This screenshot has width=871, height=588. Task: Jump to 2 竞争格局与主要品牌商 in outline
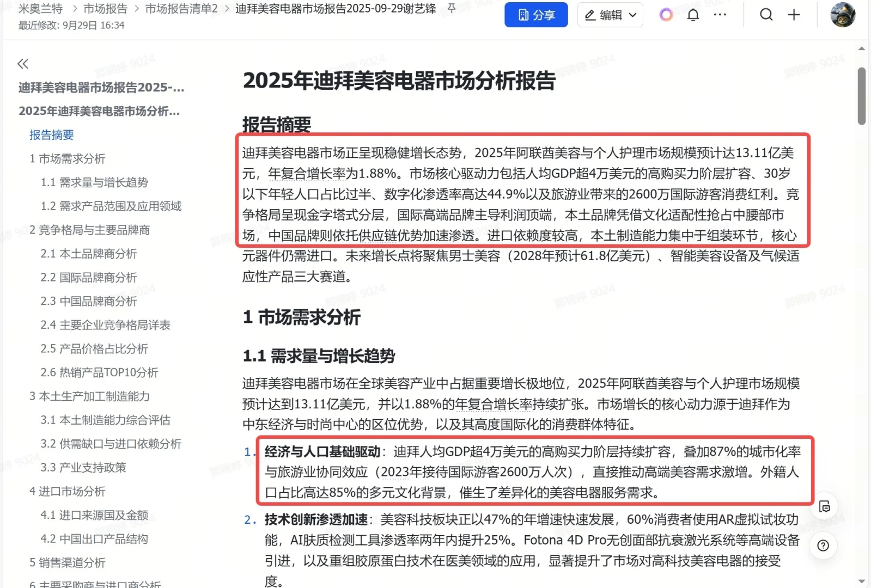(x=90, y=230)
